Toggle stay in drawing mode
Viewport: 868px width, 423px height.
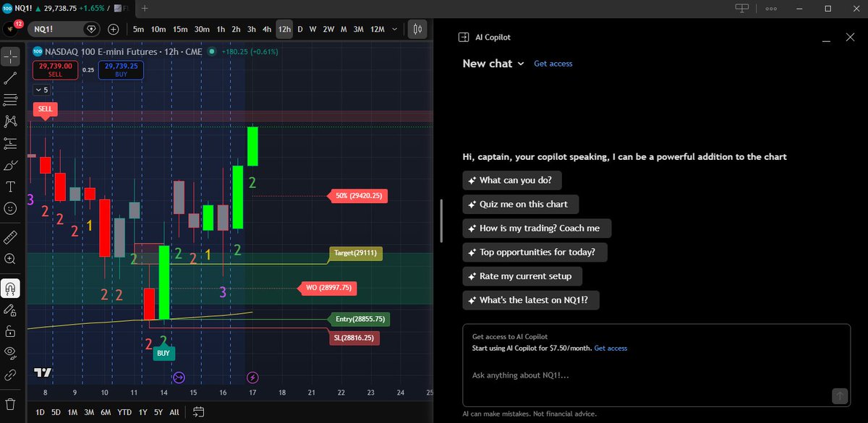[10, 310]
